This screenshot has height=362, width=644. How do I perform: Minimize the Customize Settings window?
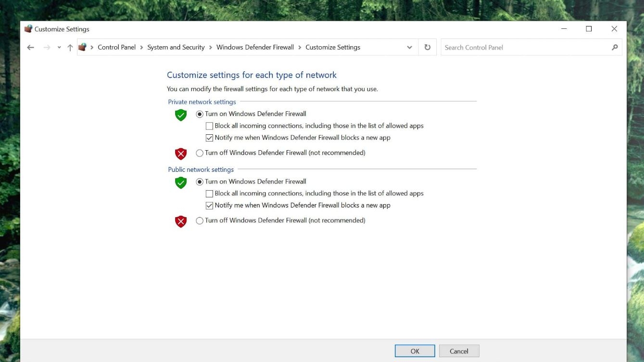click(564, 29)
